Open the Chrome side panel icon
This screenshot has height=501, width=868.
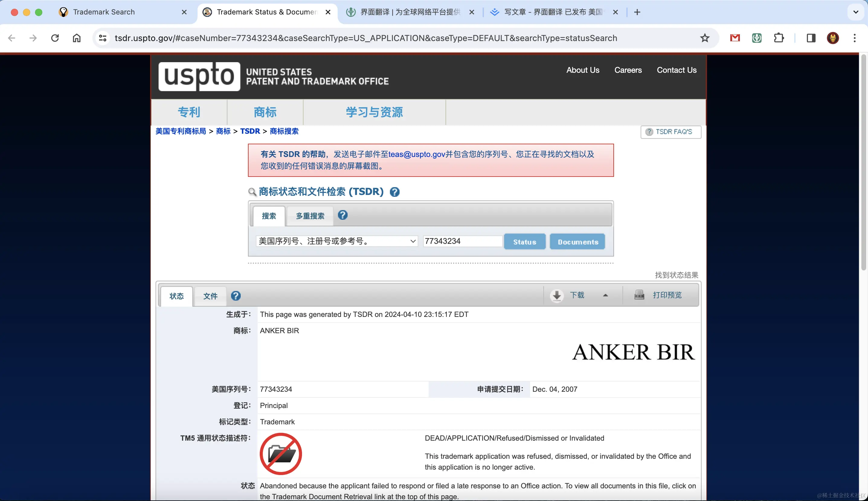811,38
